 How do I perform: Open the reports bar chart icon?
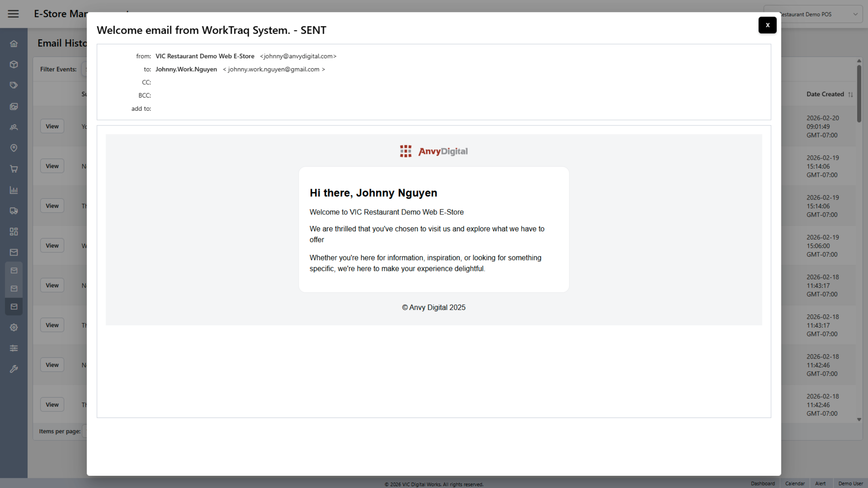pos(14,190)
